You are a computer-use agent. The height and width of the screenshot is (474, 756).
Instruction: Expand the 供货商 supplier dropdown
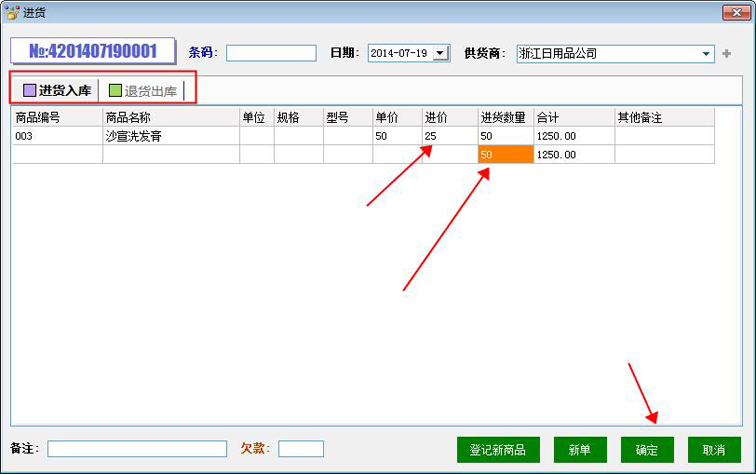click(x=706, y=54)
